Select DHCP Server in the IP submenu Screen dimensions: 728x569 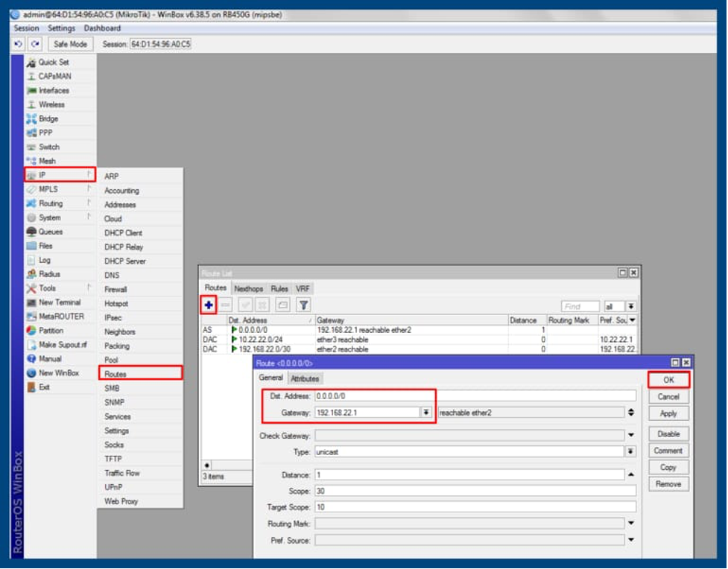pos(140,261)
